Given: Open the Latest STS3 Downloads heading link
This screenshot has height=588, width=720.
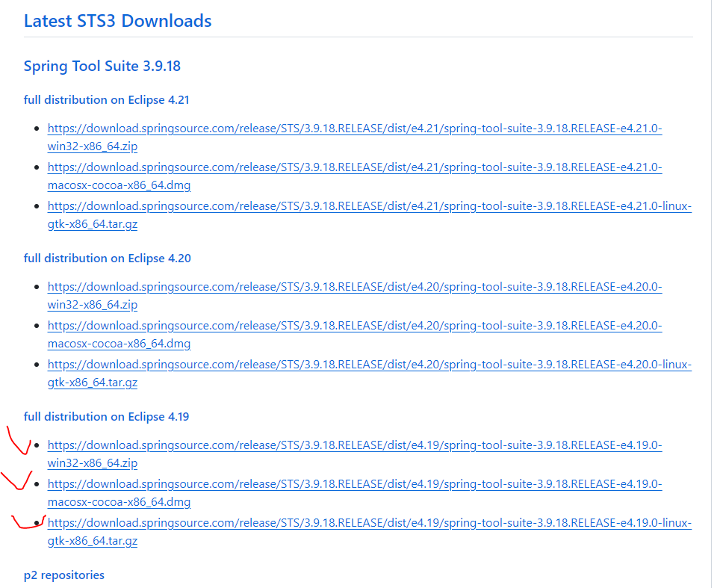Looking at the screenshot, I should coord(117,21).
